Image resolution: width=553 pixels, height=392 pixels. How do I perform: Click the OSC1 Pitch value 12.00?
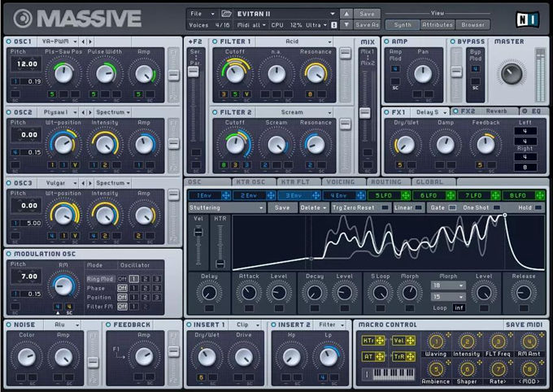27,64
